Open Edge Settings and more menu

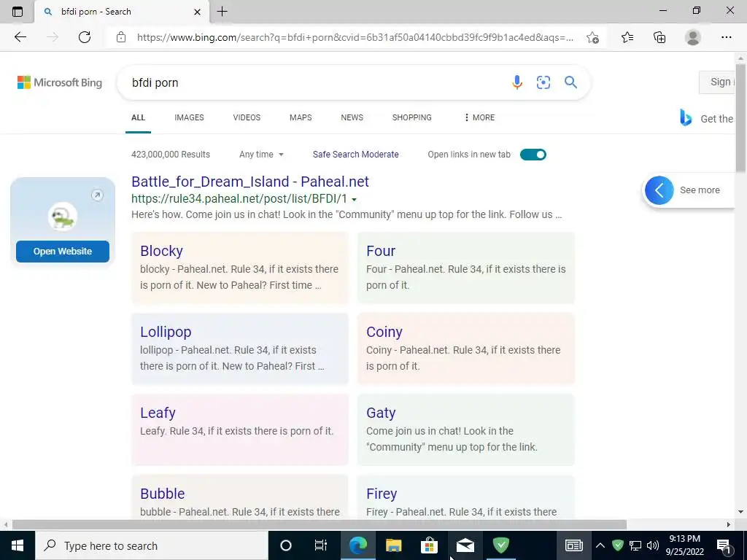726,37
